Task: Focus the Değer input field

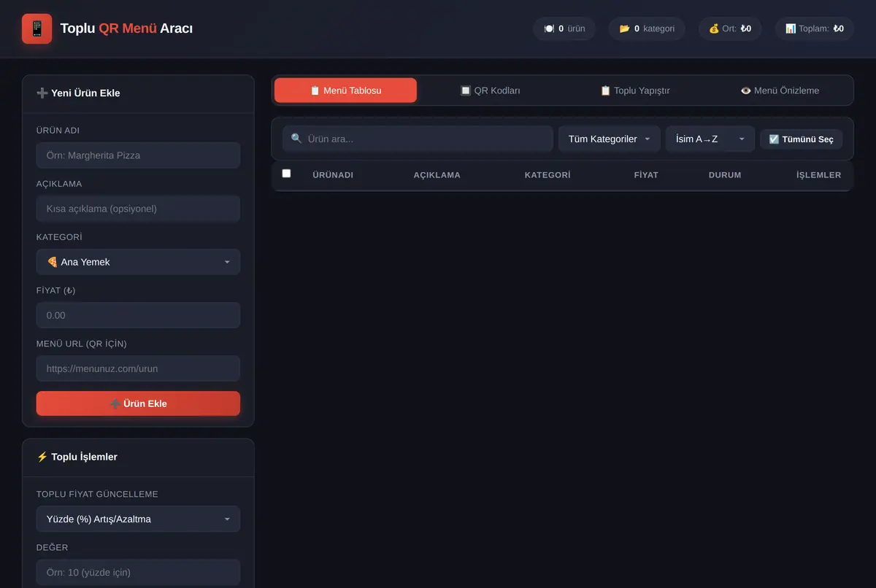Action: click(x=138, y=573)
